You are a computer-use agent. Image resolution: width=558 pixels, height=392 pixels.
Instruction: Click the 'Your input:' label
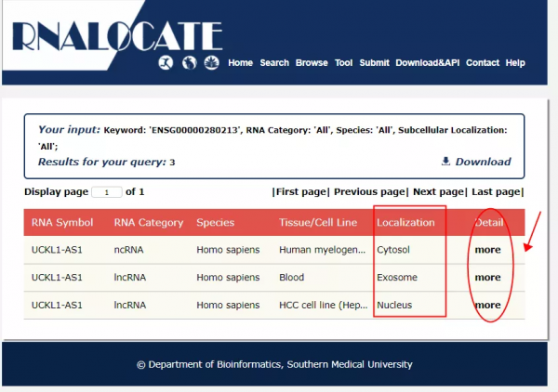point(69,130)
